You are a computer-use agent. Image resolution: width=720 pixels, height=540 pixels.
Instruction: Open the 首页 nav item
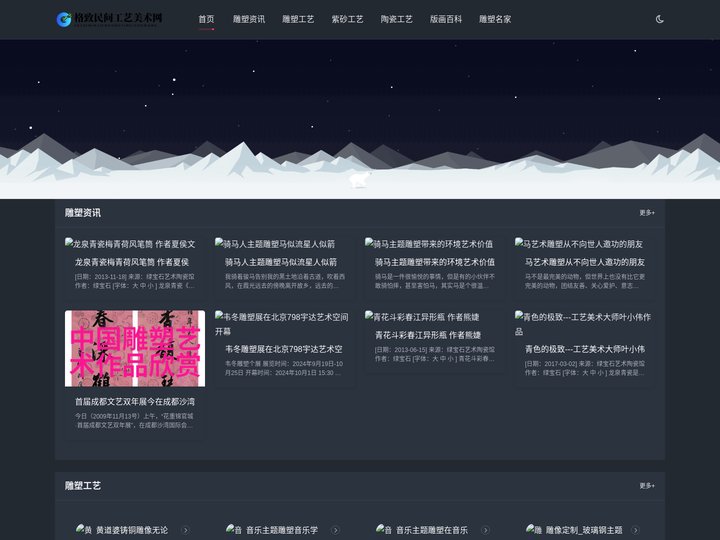(x=206, y=19)
